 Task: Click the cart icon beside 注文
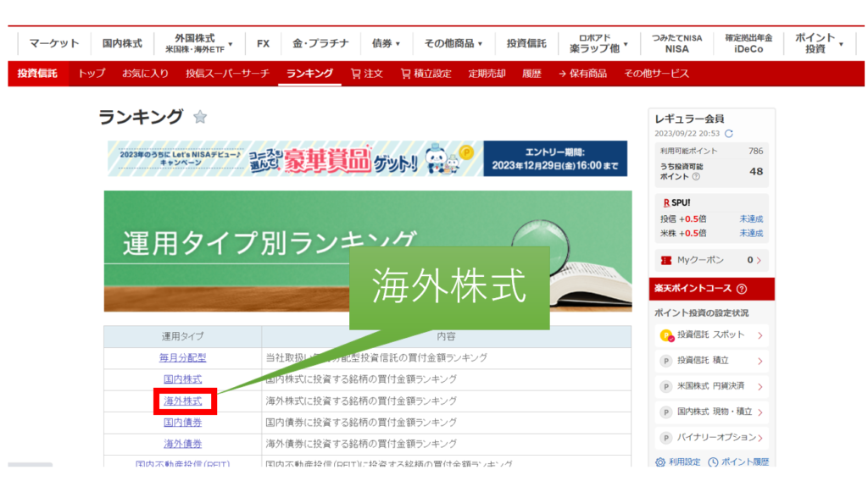coord(355,74)
